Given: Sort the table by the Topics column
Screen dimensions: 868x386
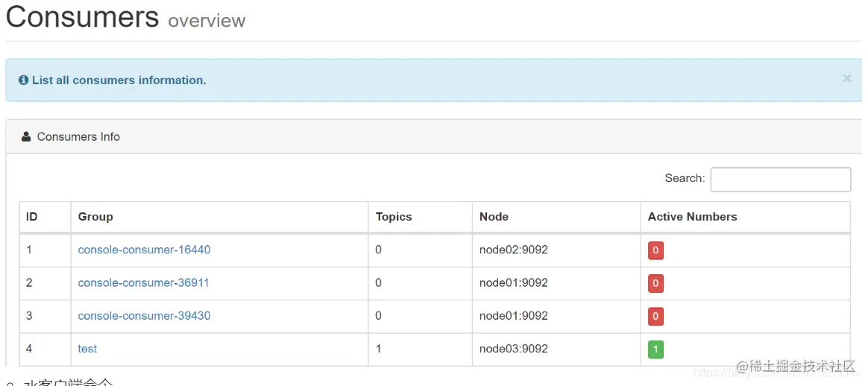Looking at the screenshot, I should [394, 217].
